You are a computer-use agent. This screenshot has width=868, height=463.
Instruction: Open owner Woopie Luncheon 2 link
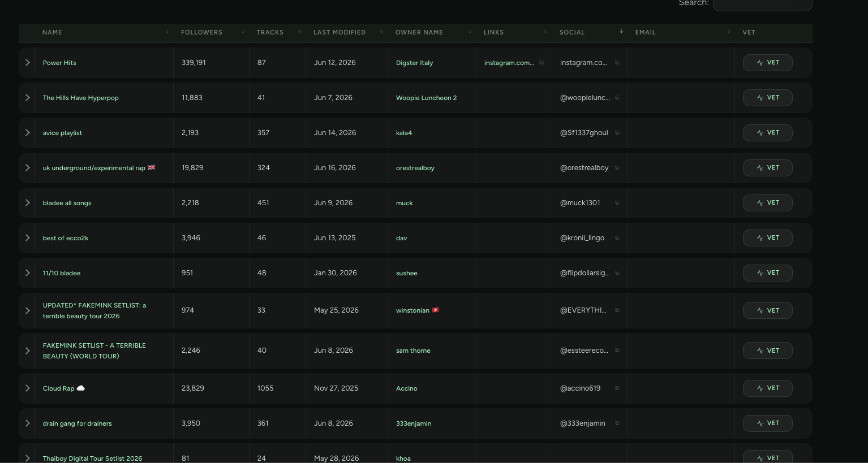coord(426,98)
